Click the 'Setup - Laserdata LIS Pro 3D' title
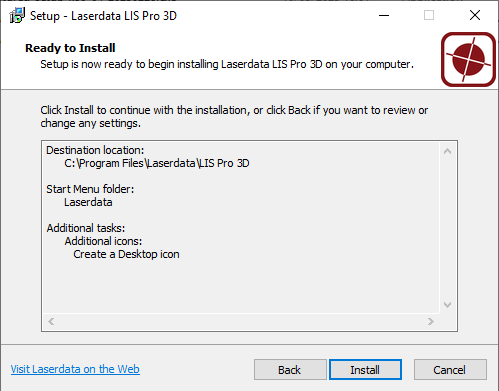This screenshot has height=391, width=499. coord(103,16)
